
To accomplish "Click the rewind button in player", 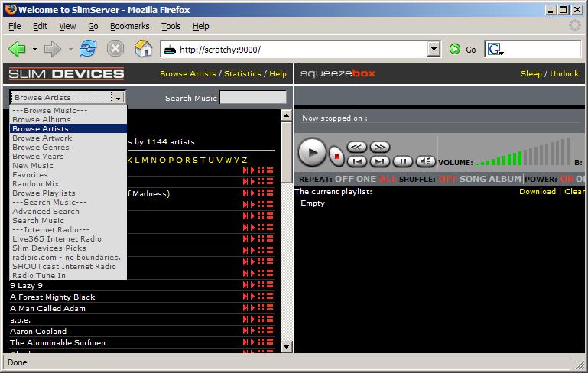I will [356, 147].
